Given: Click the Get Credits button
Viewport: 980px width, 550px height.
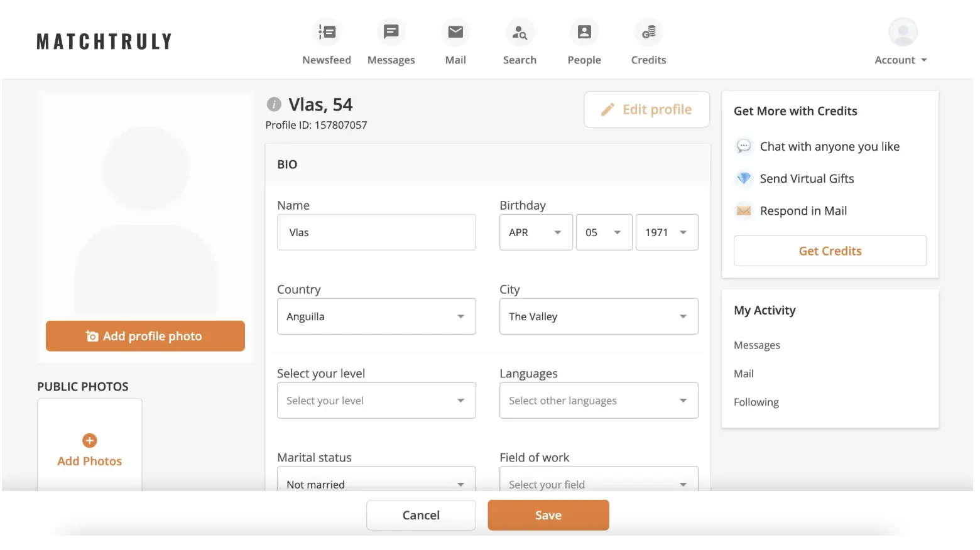Looking at the screenshot, I should pyautogui.click(x=830, y=251).
